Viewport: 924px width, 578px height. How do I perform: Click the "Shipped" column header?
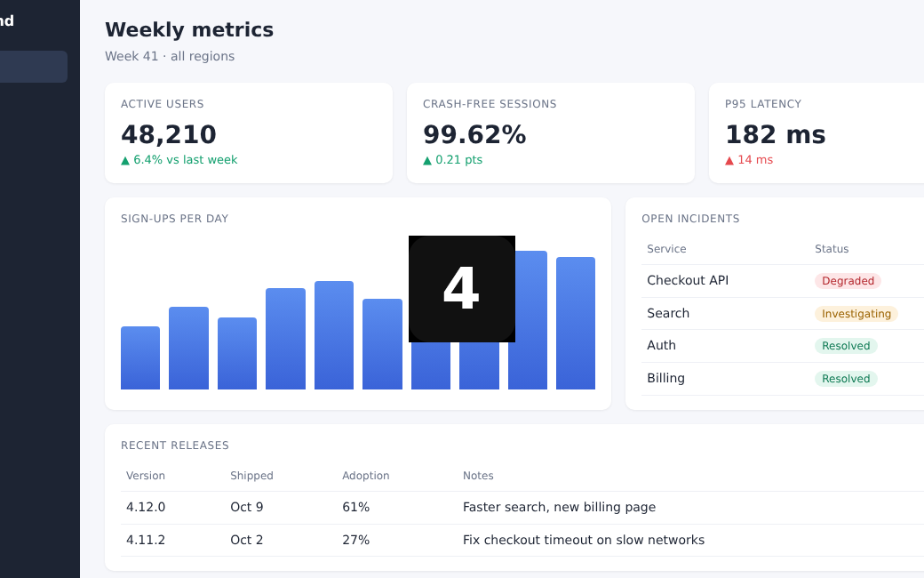[251, 476]
